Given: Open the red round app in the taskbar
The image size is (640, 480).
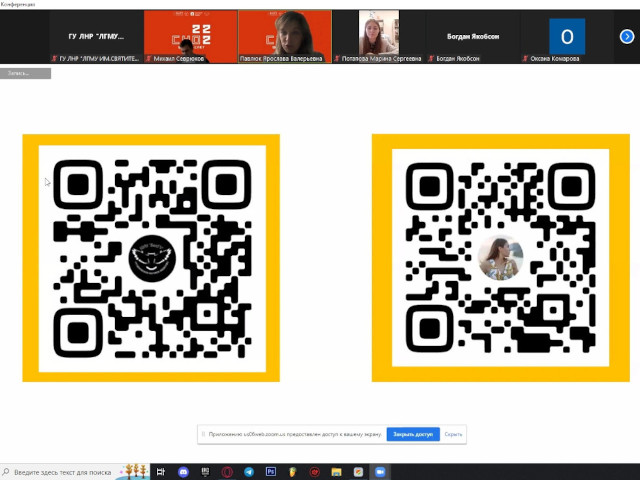Looking at the screenshot, I should pos(314,472).
